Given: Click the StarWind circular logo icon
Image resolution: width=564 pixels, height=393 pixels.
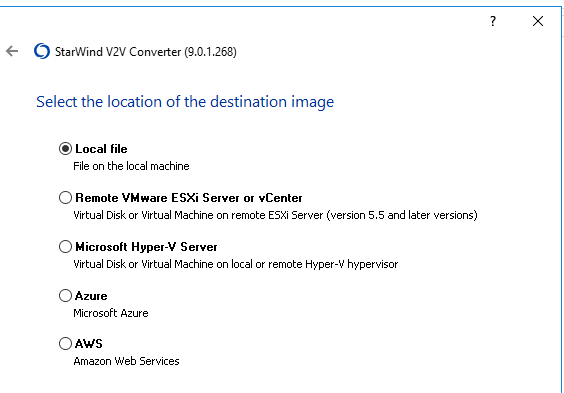Looking at the screenshot, I should [42, 51].
